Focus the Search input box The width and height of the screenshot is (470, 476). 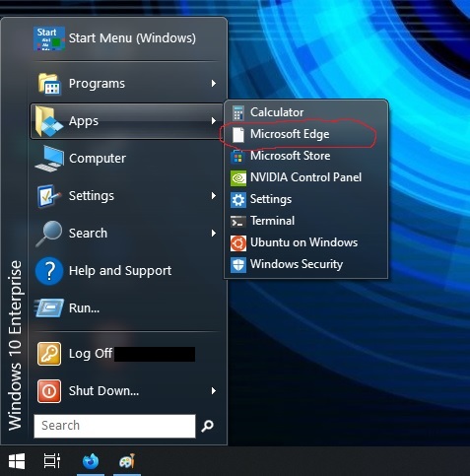[x=114, y=426]
